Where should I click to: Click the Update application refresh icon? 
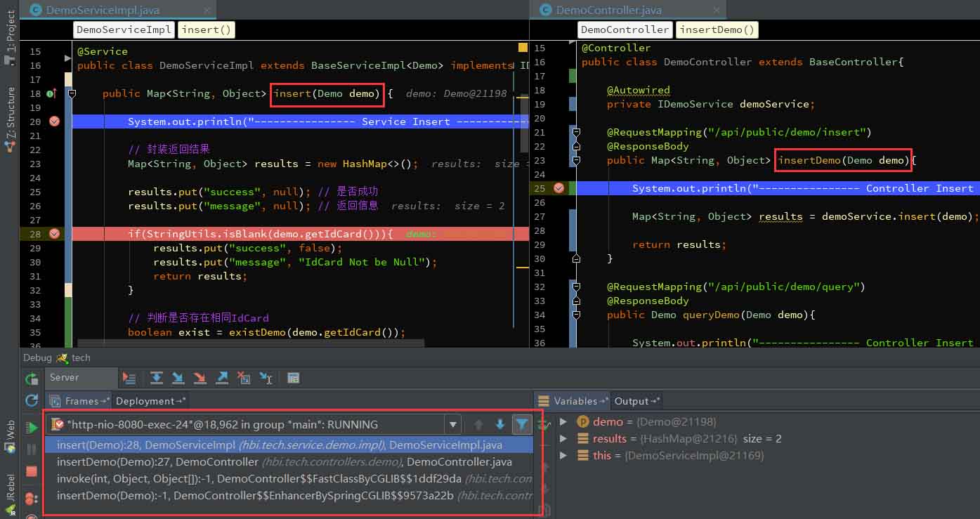32,400
